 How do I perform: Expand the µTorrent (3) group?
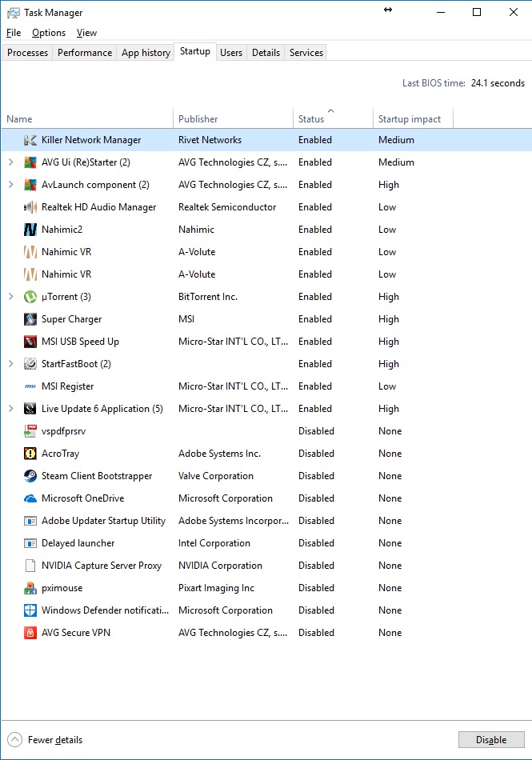pyautogui.click(x=10, y=297)
